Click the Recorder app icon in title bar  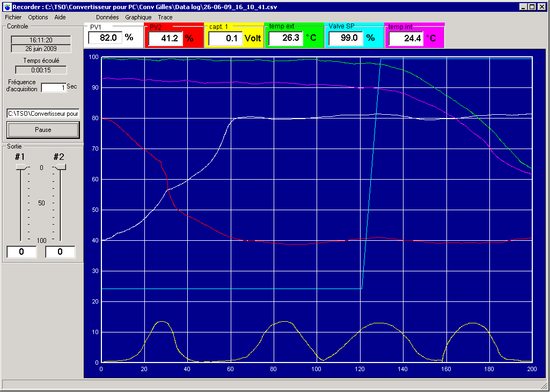[x=6, y=6]
